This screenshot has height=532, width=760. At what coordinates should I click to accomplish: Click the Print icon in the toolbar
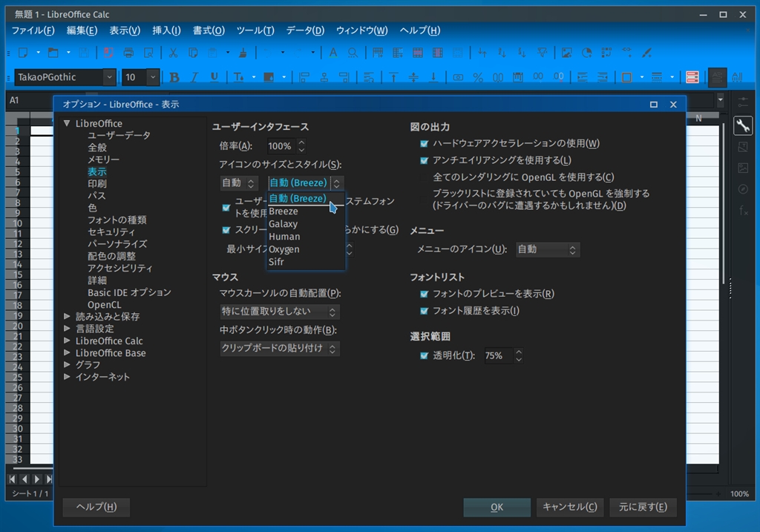click(x=128, y=53)
